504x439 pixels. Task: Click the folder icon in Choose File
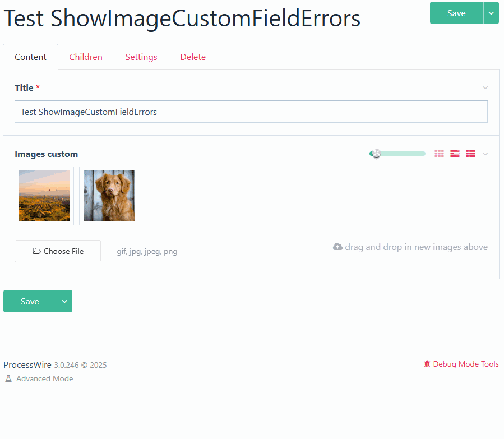(x=37, y=251)
